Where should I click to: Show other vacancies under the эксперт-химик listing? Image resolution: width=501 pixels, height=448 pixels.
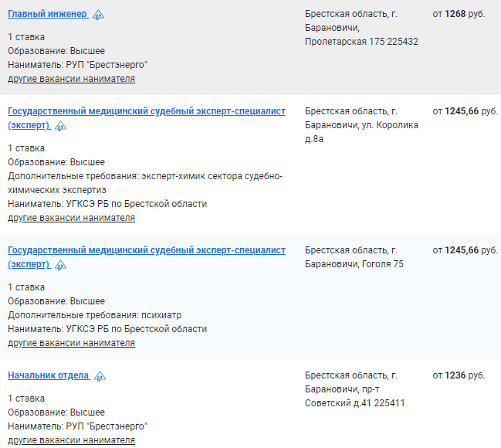[x=71, y=218]
